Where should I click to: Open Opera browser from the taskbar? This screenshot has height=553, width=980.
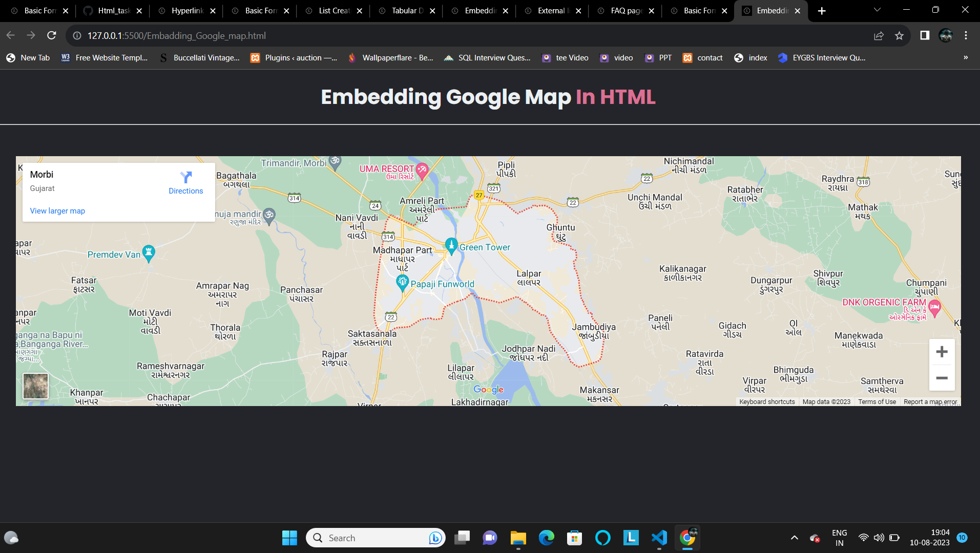tap(602, 538)
